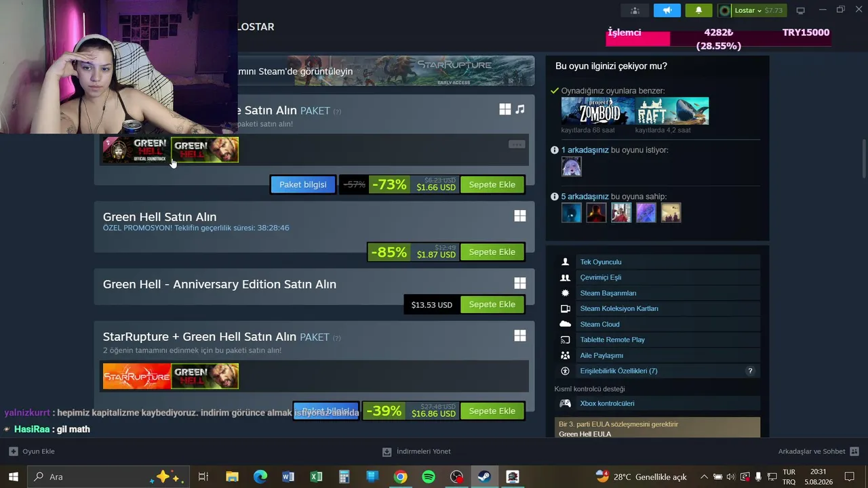Open the taskbar weather widget showing 28°C
Viewport: 868px width, 488px height.
coord(641,476)
